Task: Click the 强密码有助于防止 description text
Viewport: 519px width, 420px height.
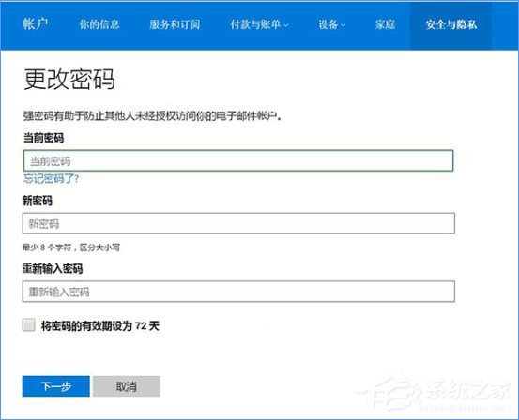Action: [152, 116]
